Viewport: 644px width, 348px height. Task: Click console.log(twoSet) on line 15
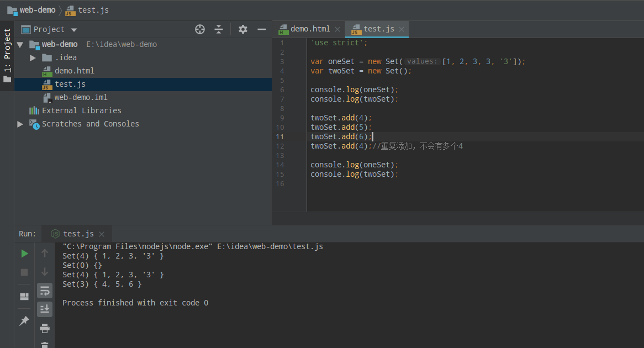tap(354, 174)
